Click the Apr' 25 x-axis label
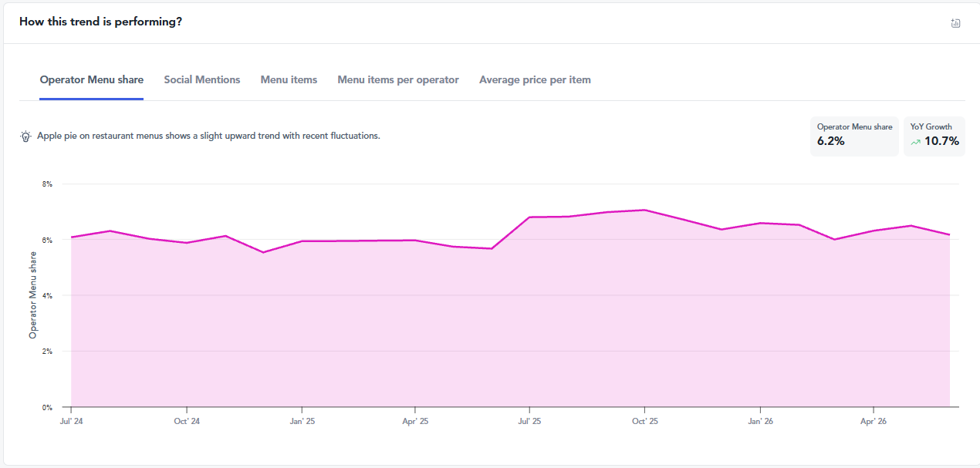 [x=415, y=422]
